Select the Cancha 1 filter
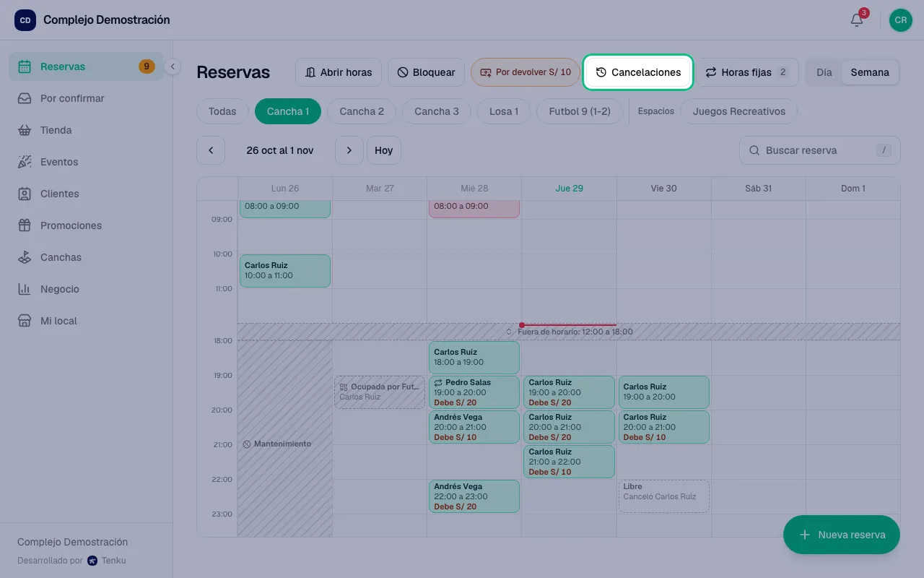Viewport: 924px width, 578px height. pyautogui.click(x=288, y=111)
